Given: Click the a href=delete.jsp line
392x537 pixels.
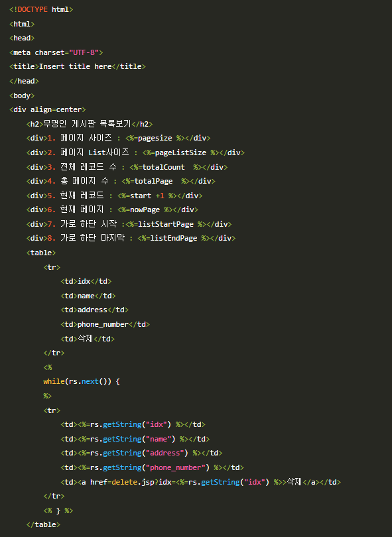Looking at the screenshot, I should click(x=201, y=482).
